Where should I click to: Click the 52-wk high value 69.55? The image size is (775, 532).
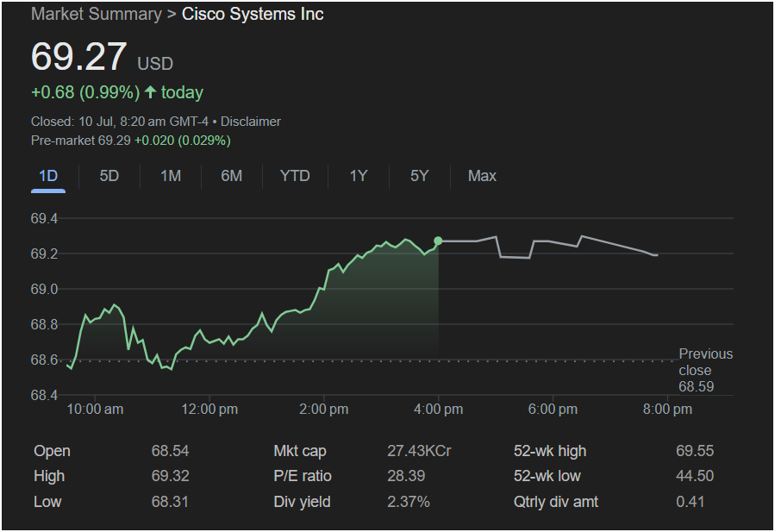695,451
